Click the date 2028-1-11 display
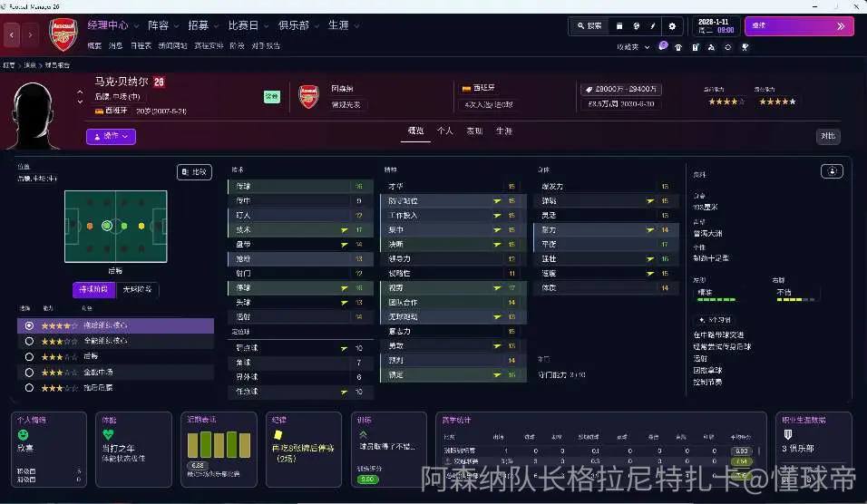The height and width of the screenshot is (504, 867). point(716,26)
